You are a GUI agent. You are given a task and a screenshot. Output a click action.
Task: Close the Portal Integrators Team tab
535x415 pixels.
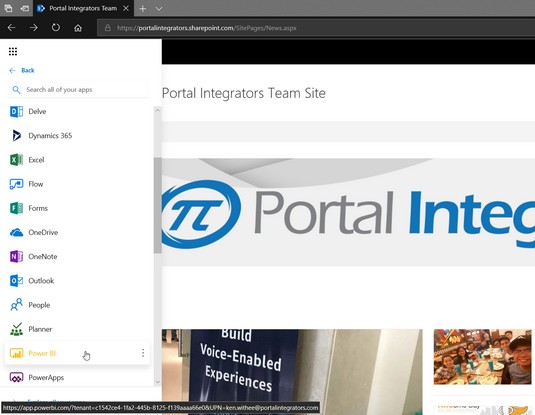pyautogui.click(x=126, y=8)
